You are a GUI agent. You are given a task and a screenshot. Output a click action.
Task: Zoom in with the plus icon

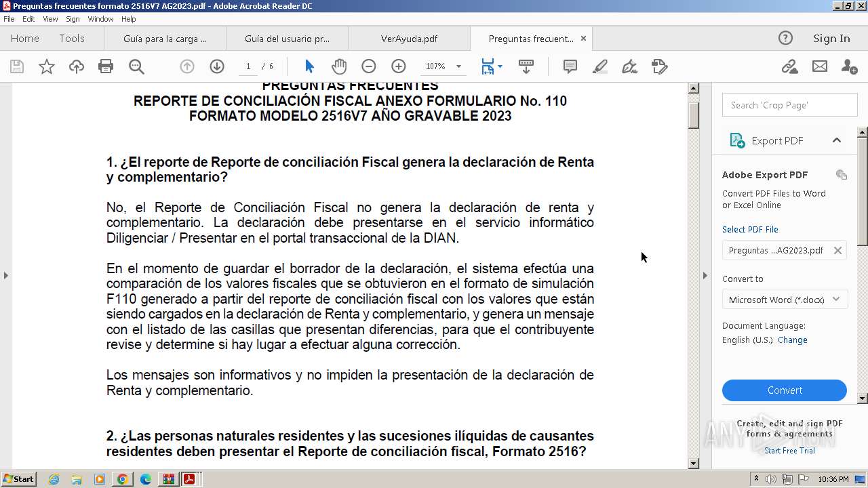pyautogui.click(x=399, y=66)
